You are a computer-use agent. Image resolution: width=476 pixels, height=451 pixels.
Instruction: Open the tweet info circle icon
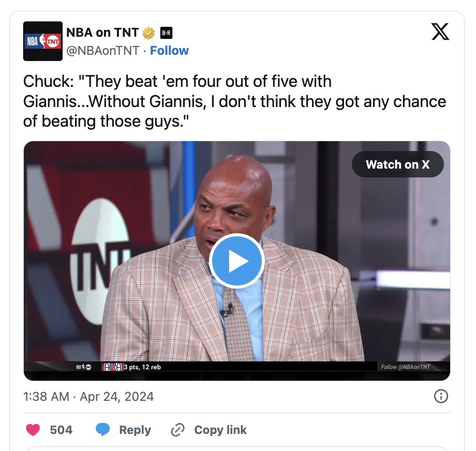click(441, 396)
